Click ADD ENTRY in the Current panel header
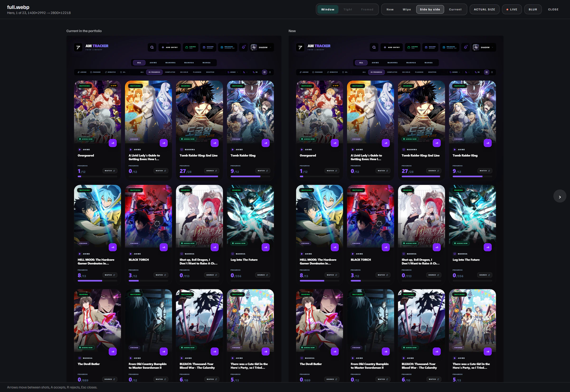 (x=170, y=48)
